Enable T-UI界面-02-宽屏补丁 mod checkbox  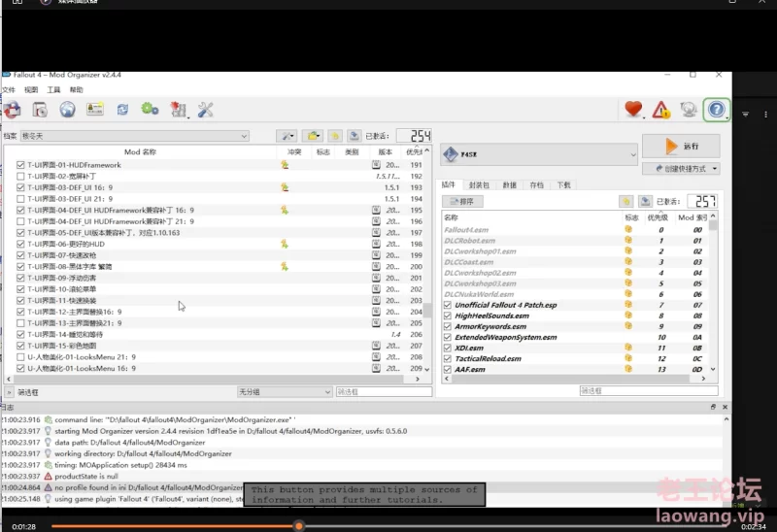tap(20, 176)
